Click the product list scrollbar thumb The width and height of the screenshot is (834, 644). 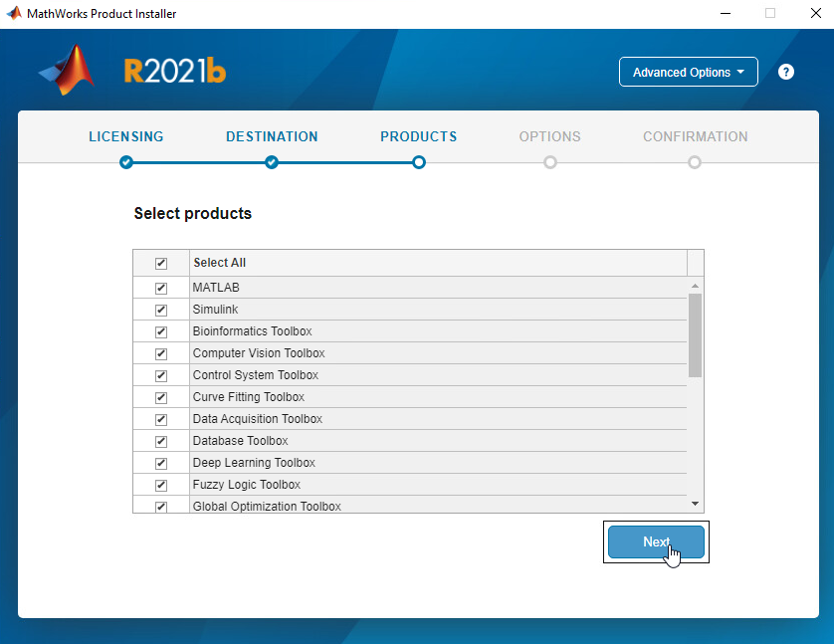pyautogui.click(x=695, y=334)
